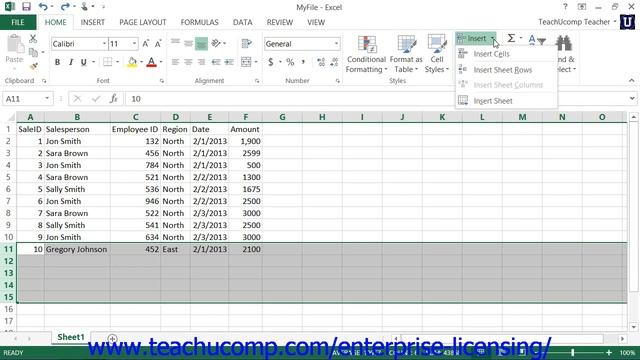
Task: Switch to REVIEW tab
Action: tap(280, 22)
